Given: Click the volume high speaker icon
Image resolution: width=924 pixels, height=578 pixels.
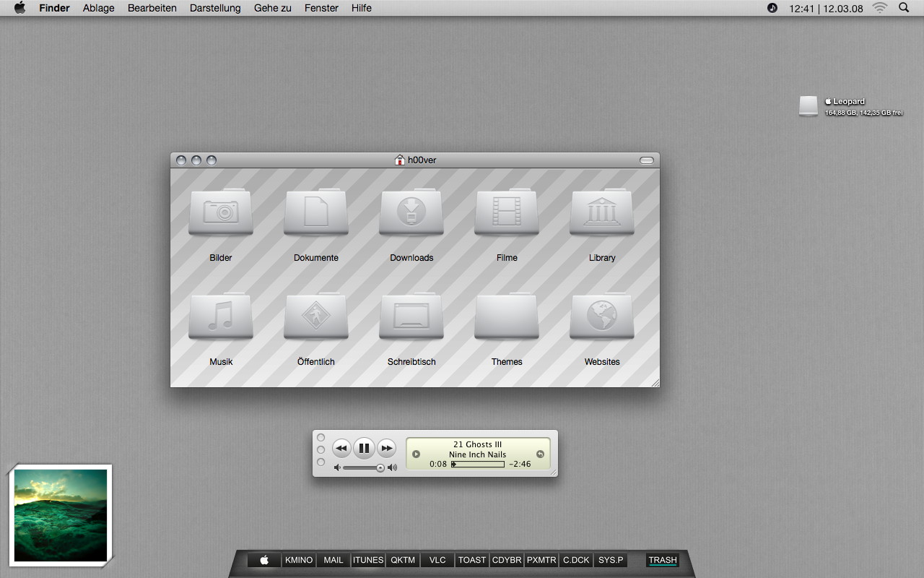Looking at the screenshot, I should (x=392, y=468).
